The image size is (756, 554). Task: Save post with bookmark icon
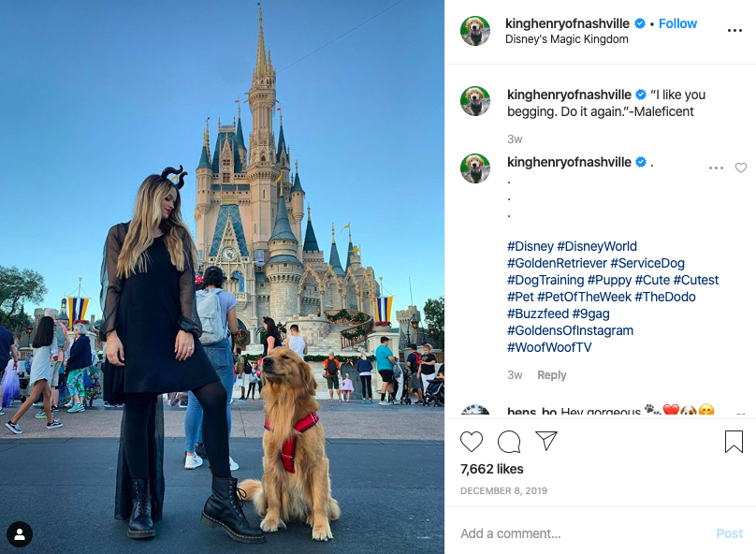pos(734,441)
